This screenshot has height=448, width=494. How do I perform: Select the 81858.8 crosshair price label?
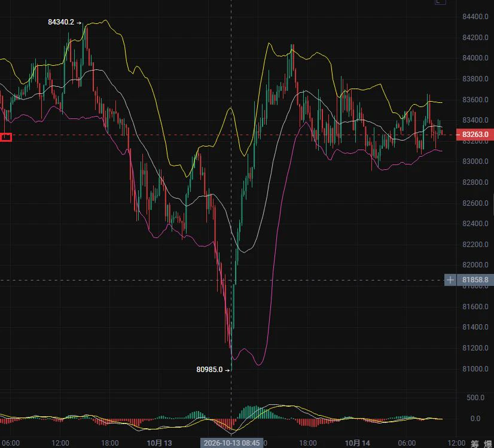pyautogui.click(x=475, y=280)
